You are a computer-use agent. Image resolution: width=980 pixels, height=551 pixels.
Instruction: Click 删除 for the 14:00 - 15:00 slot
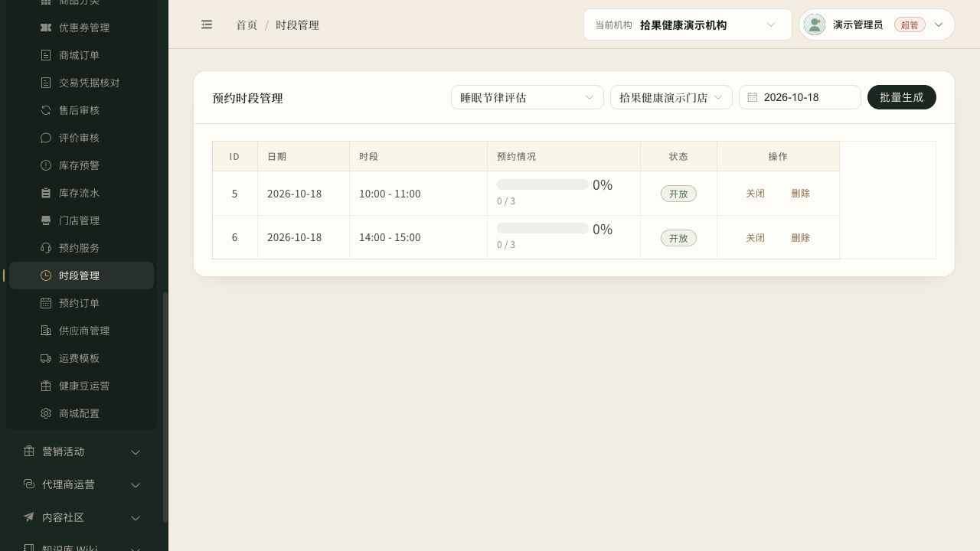801,238
